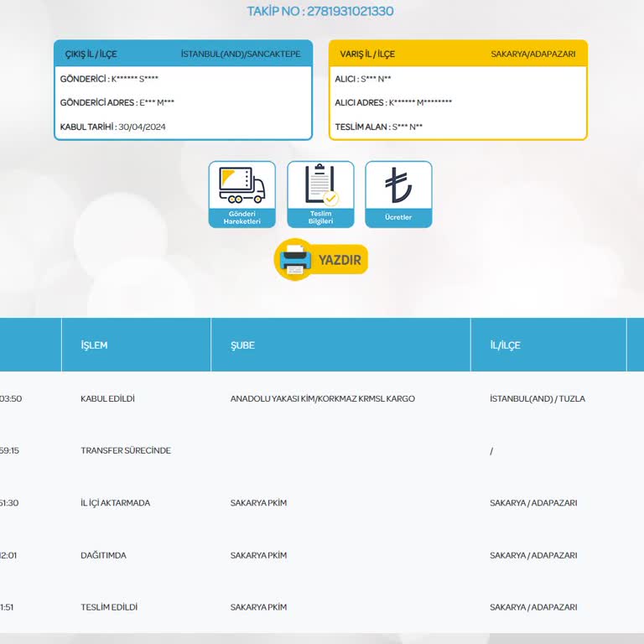This screenshot has height=644, width=644.
Task: Select the tracking number 2781931021330
Action: point(350,11)
